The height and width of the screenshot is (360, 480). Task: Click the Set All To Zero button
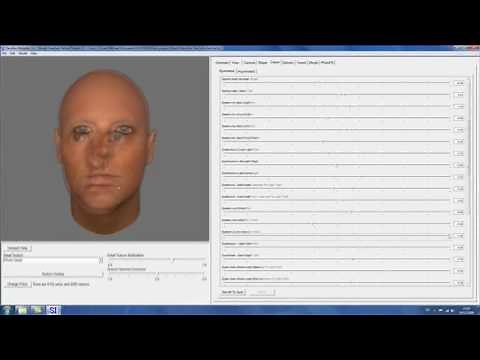[x=233, y=292]
